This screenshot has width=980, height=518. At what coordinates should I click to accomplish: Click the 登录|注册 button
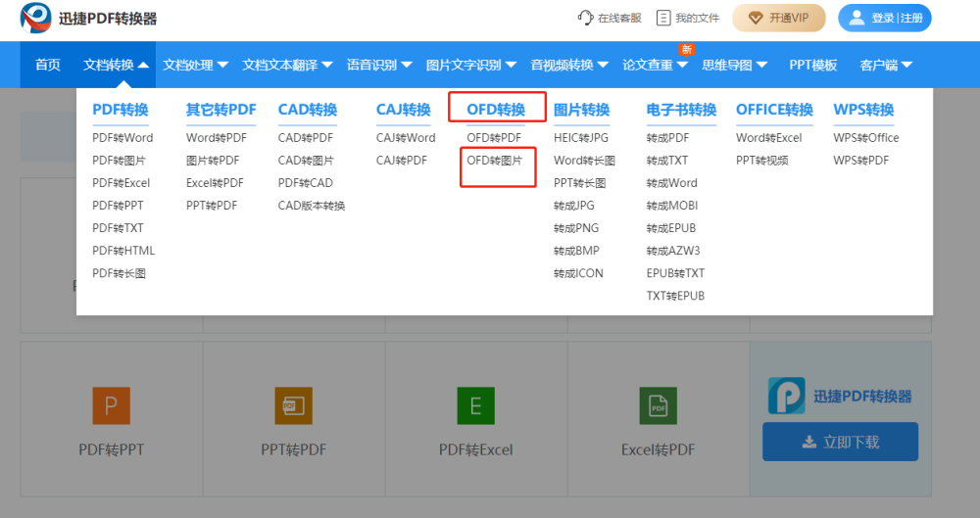point(884,18)
